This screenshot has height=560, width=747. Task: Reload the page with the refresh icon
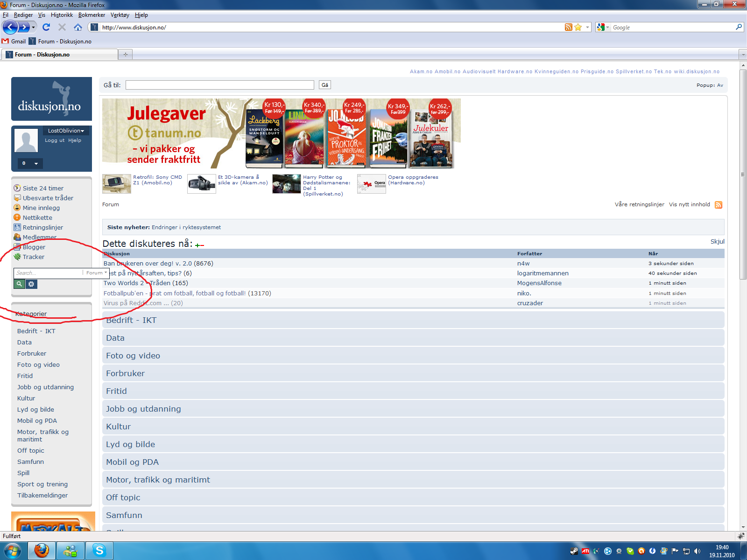(x=46, y=27)
